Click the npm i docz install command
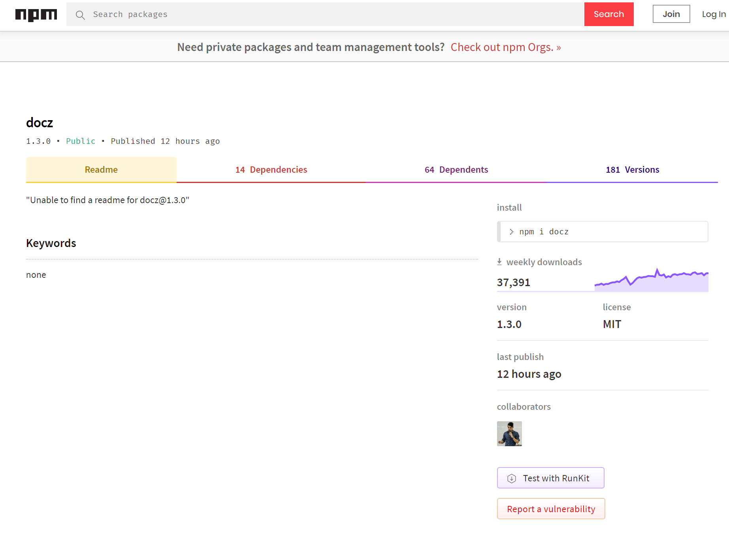729x560 pixels. point(603,232)
